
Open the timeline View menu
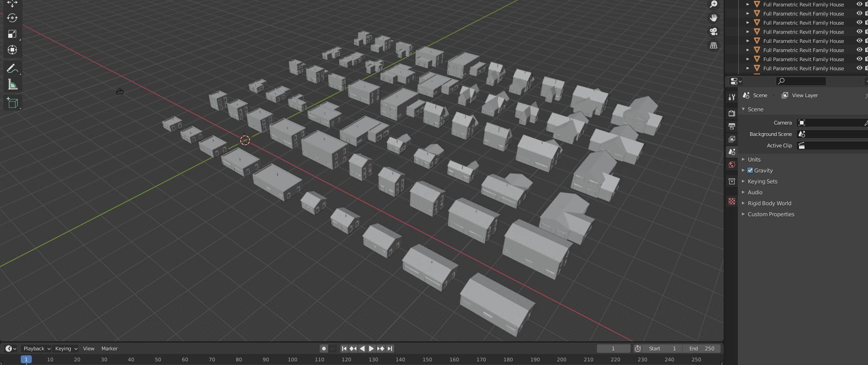[x=89, y=349]
